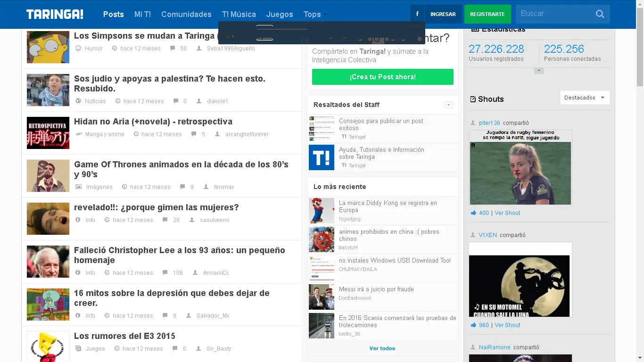
Task: Click the 225.256 connected people figure
Action: pos(564,49)
